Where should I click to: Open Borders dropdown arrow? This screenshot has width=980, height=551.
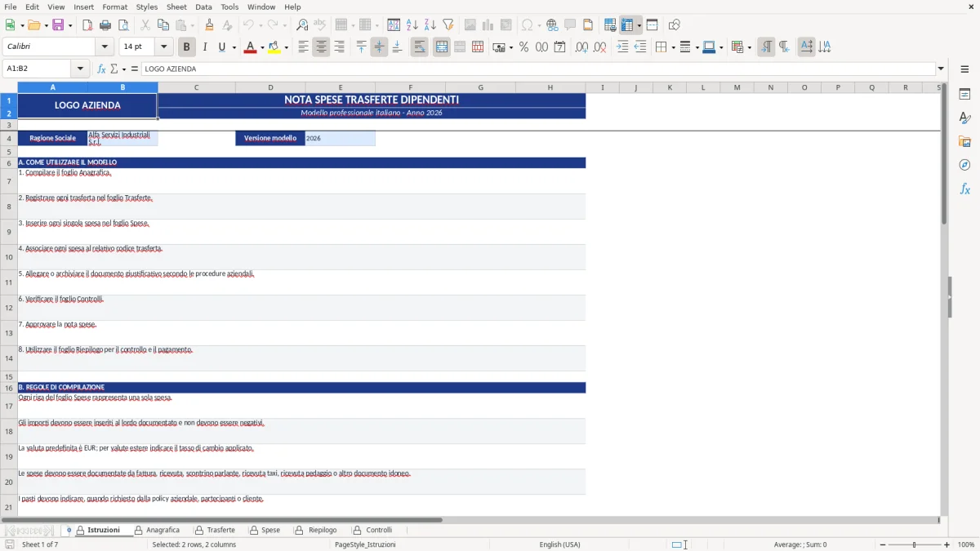coord(673,47)
